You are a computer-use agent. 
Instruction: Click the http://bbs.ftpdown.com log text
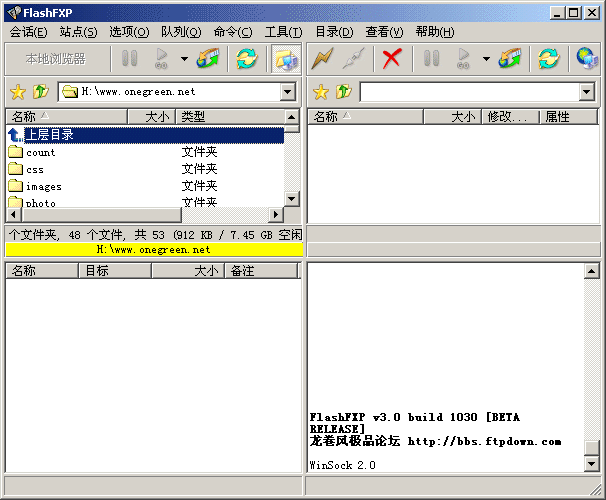(484, 441)
